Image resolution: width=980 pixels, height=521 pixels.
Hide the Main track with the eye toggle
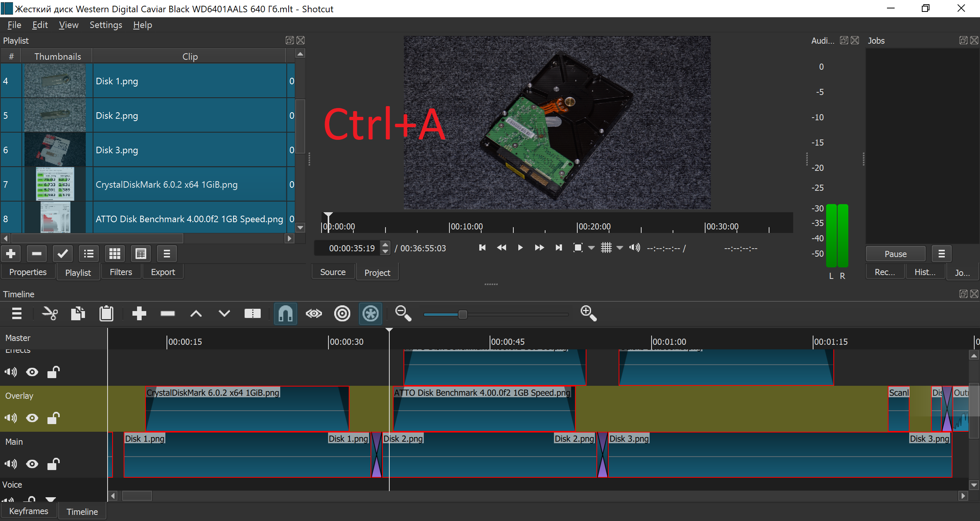click(x=32, y=464)
